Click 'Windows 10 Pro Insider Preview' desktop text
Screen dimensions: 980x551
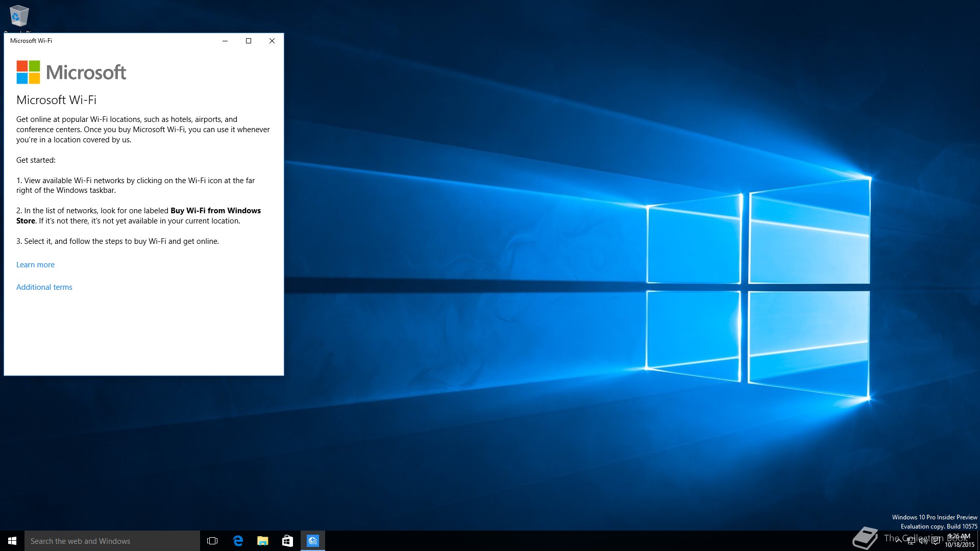935,517
